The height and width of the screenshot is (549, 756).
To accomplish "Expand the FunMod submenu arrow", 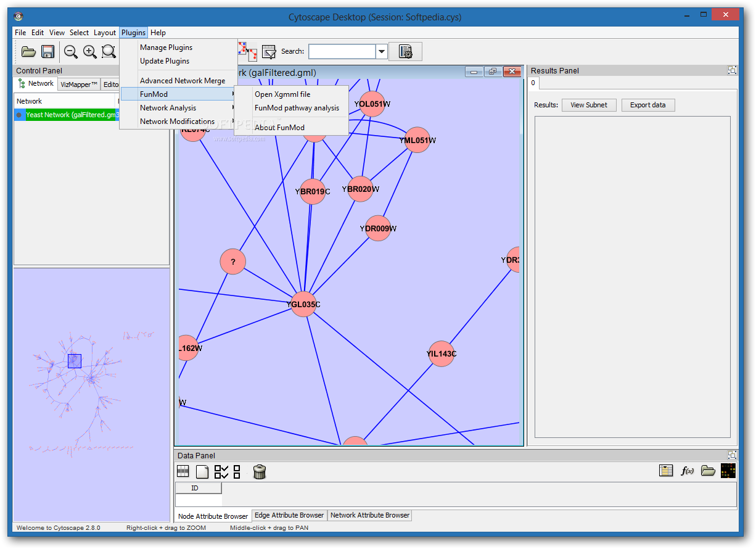I will [x=233, y=94].
